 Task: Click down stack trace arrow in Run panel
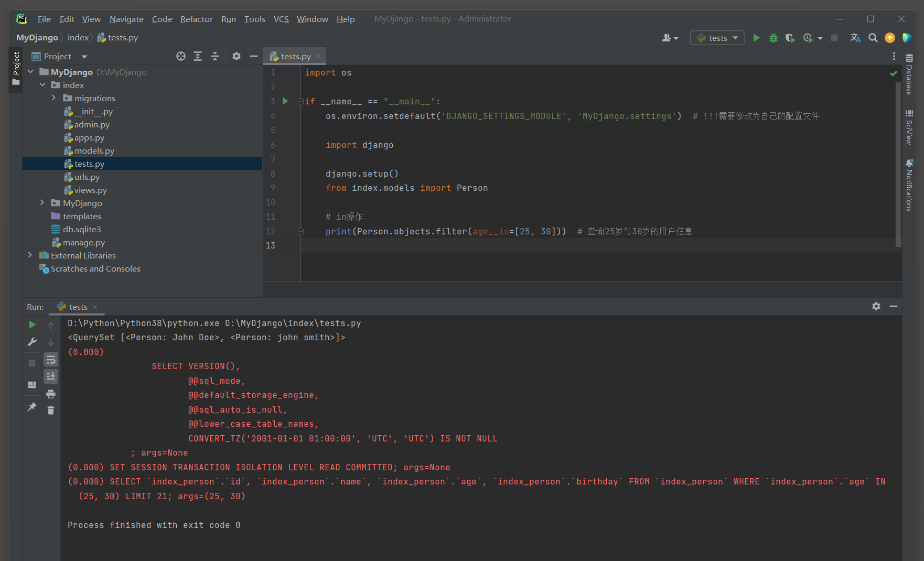click(x=51, y=342)
